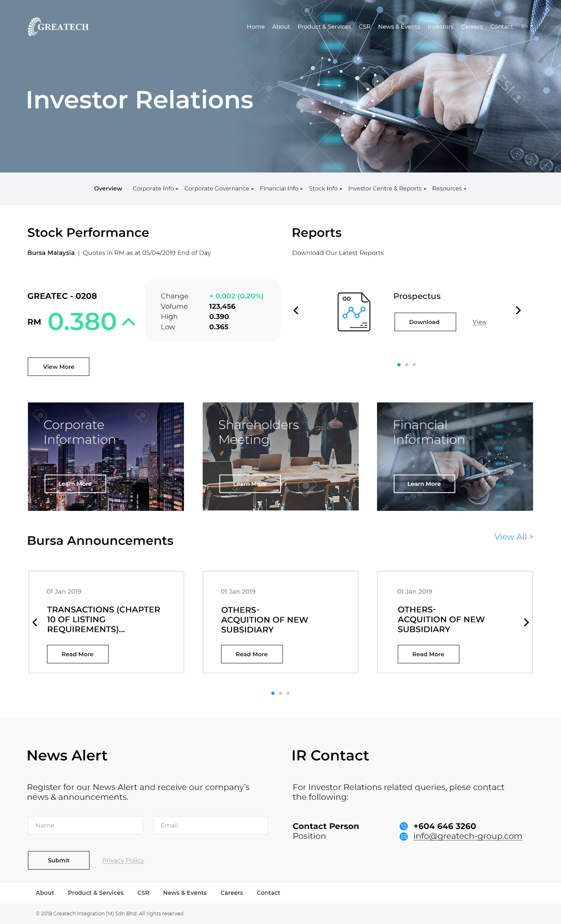Image resolution: width=561 pixels, height=924 pixels.
Task: Expand the Corporate Governance dropdown
Action: (x=218, y=188)
